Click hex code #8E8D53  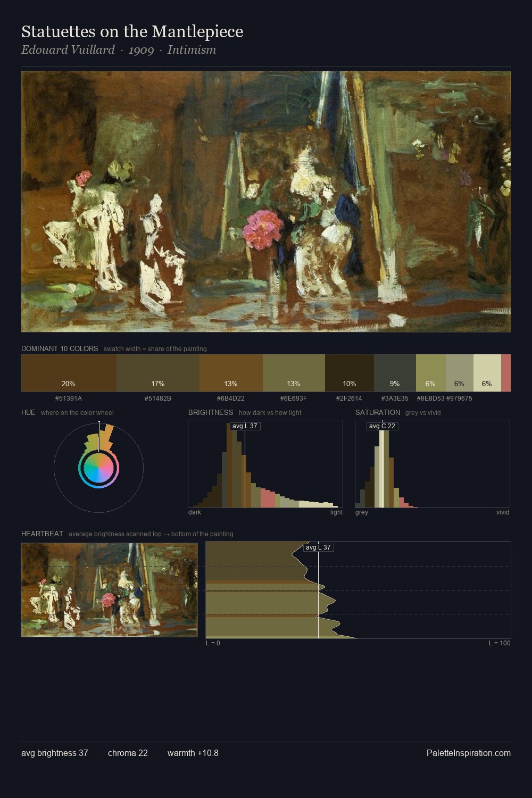pyautogui.click(x=431, y=398)
